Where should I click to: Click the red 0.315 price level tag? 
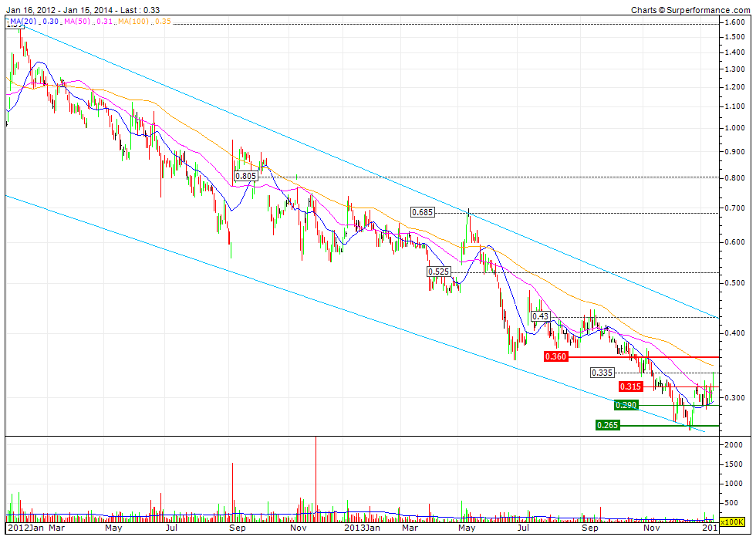631,386
